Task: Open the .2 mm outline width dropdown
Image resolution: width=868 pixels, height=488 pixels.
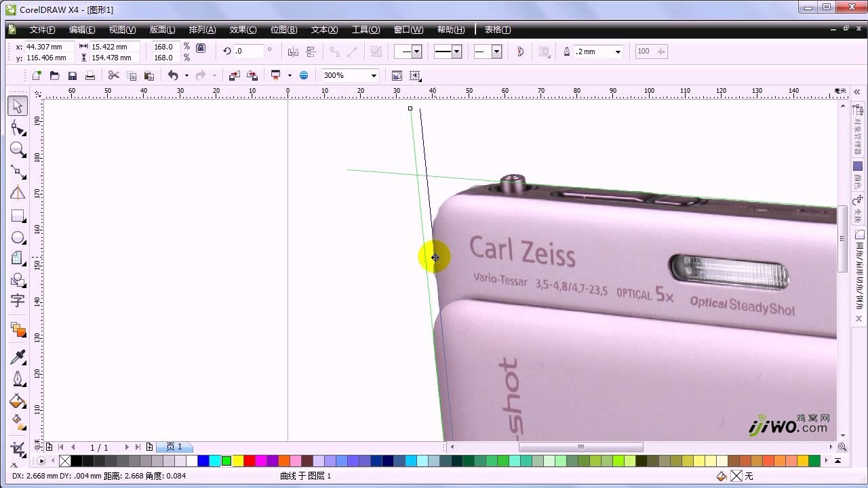Action: point(618,52)
